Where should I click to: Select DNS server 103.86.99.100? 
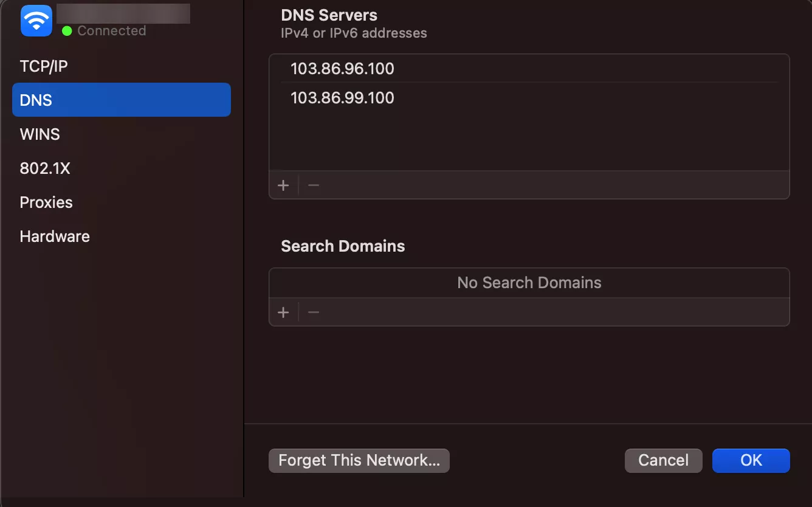pos(342,98)
